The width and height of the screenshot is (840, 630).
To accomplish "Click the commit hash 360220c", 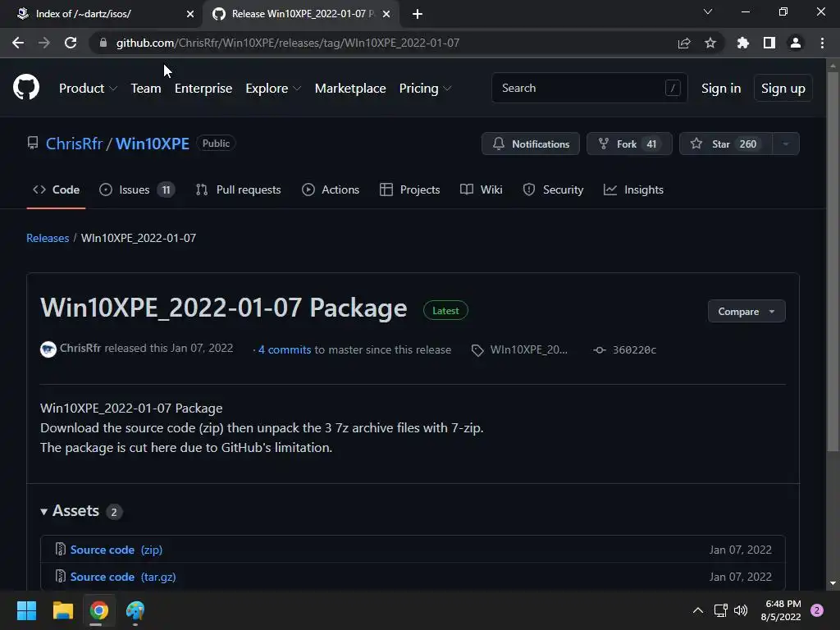I will 634,349.
